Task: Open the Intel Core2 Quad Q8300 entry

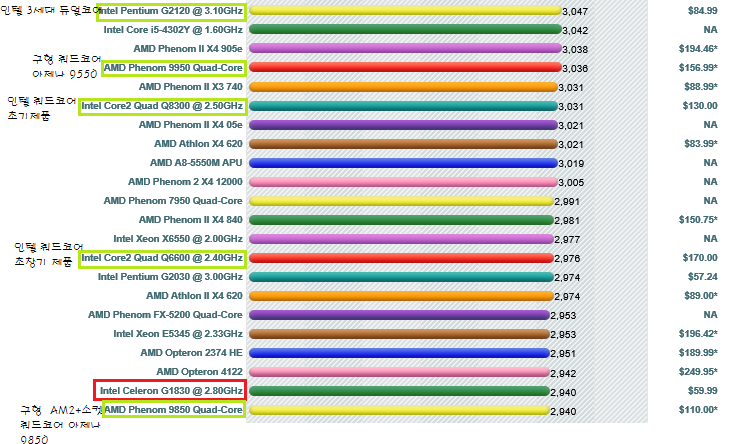Action: [162, 106]
